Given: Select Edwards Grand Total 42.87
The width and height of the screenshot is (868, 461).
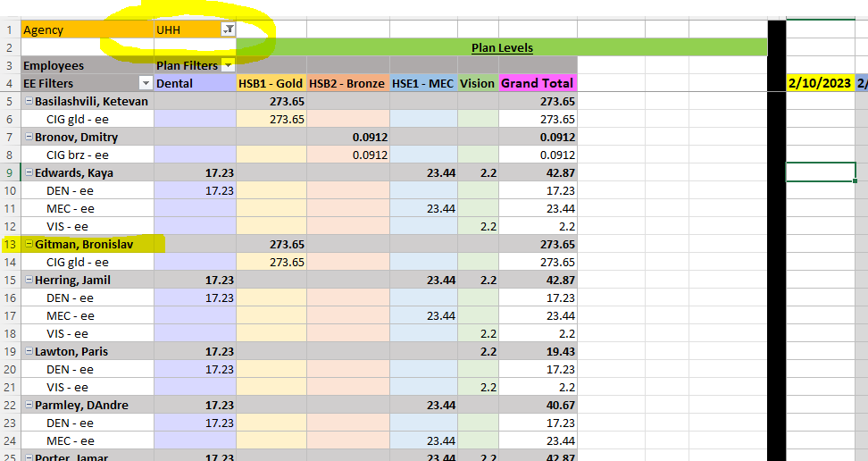Looking at the screenshot, I should (x=538, y=172).
